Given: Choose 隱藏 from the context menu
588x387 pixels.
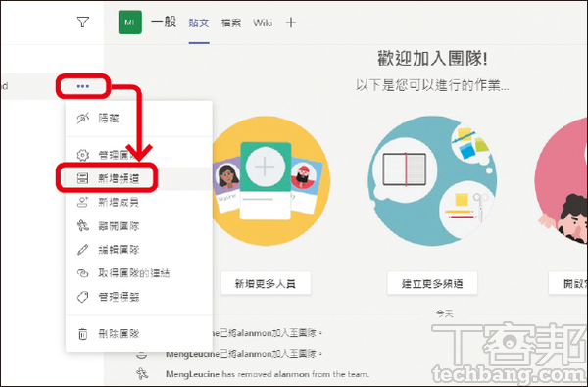Looking at the screenshot, I should [139, 119].
